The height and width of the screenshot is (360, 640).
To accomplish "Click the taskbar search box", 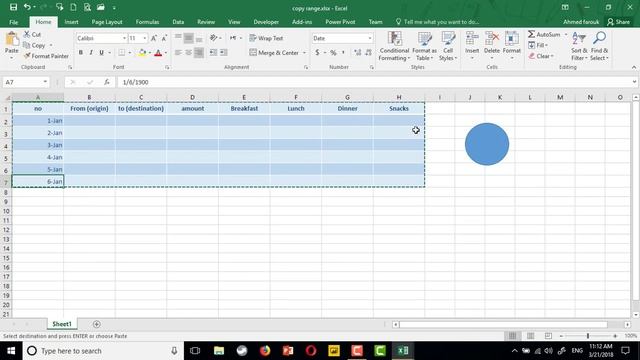I will tap(103, 351).
